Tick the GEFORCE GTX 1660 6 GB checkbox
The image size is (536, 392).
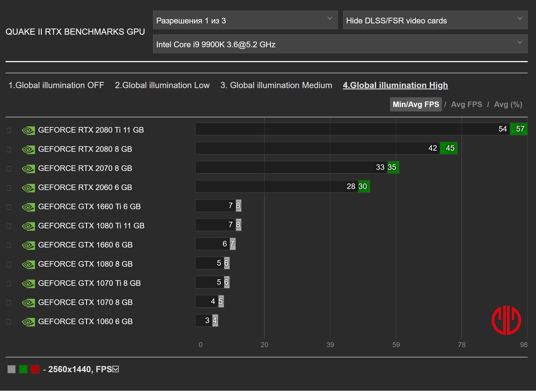coord(9,245)
